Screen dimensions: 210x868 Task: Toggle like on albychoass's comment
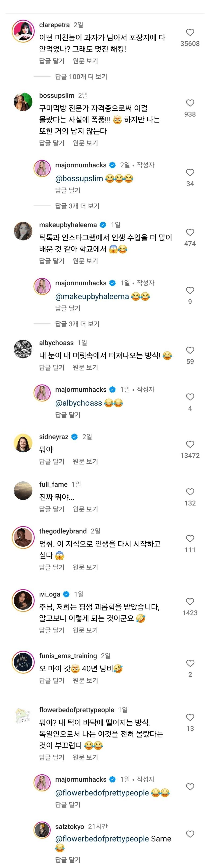point(190,350)
